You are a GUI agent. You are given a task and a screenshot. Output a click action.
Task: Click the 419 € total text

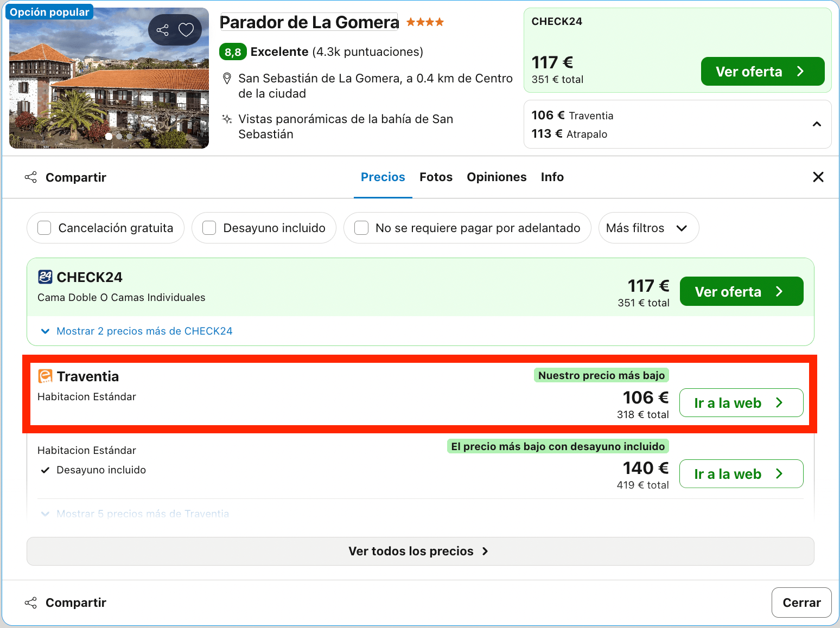(x=642, y=485)
